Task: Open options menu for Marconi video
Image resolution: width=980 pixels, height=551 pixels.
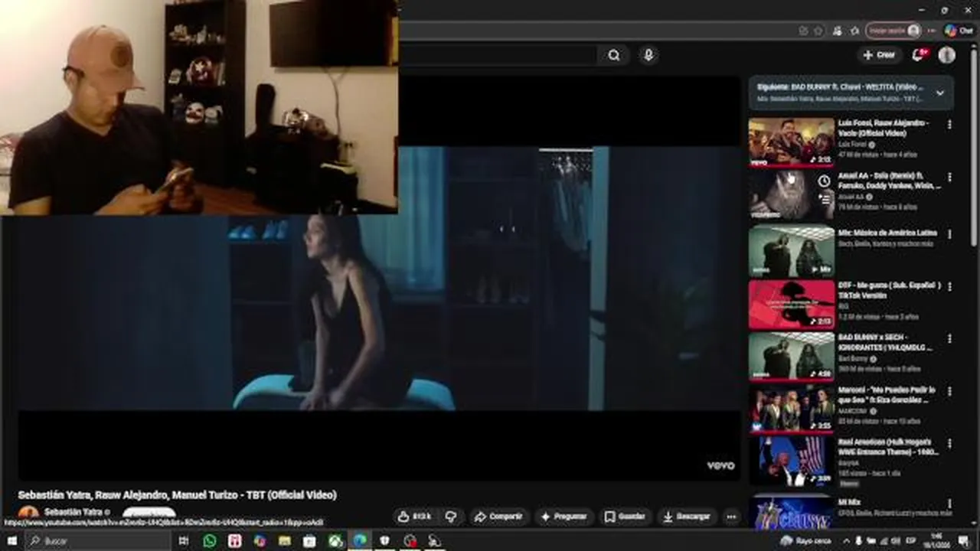Action: point(949,391)
